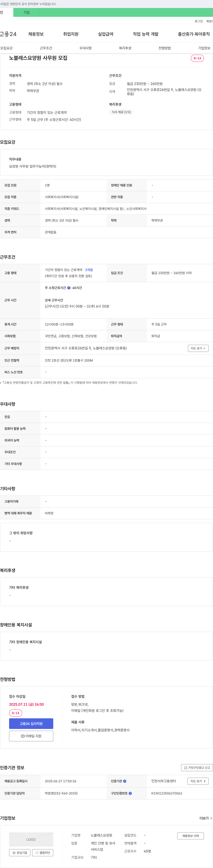Open the 기업 tab in top bar
The image size is (213, 868).
click(x=26, y=12)
